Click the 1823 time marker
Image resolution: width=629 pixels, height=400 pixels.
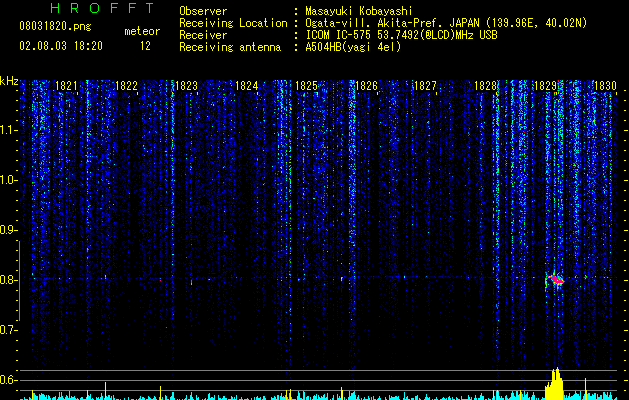187,86
